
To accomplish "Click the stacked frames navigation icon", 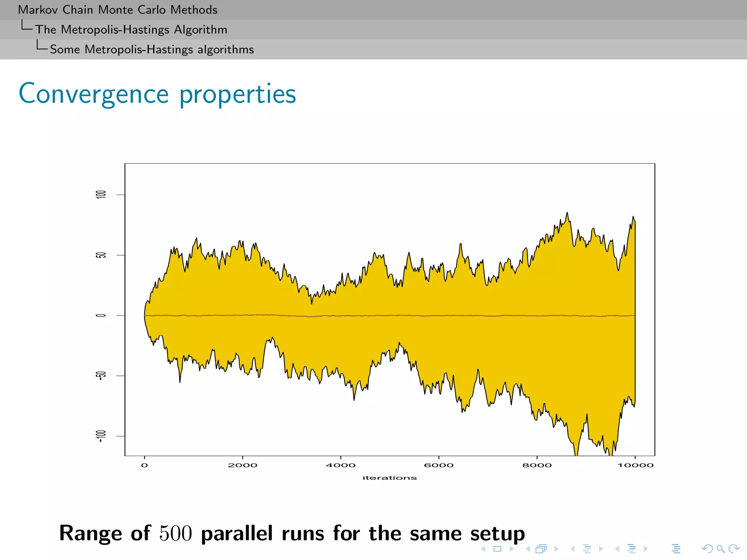I will [541, 549].
